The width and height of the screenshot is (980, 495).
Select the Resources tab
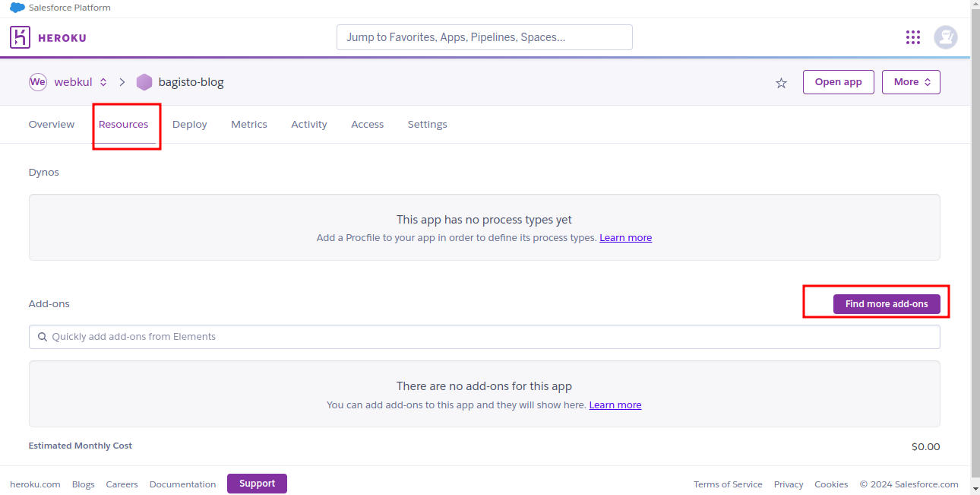124,124
